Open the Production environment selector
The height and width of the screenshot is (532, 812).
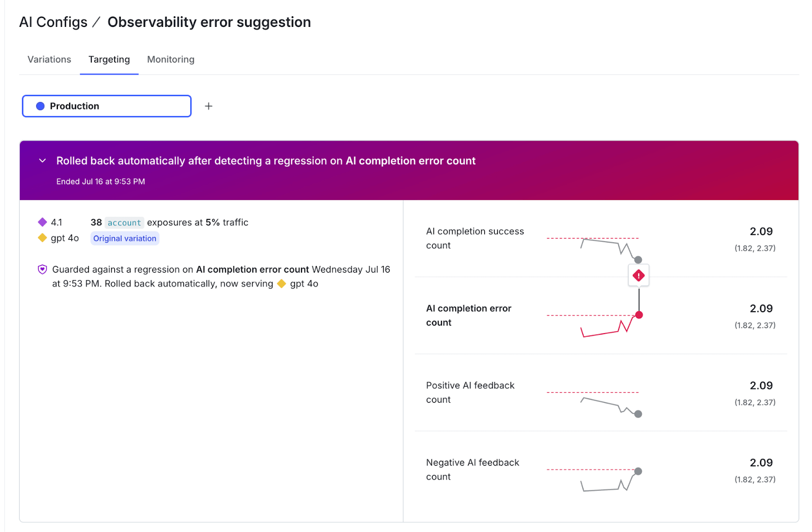coord(106,106)
